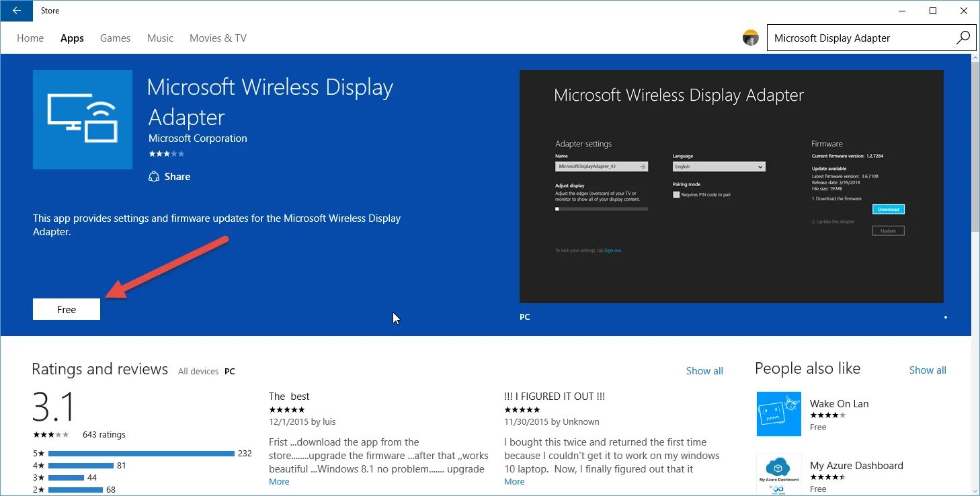Click the Free install button

pos(67,309)
